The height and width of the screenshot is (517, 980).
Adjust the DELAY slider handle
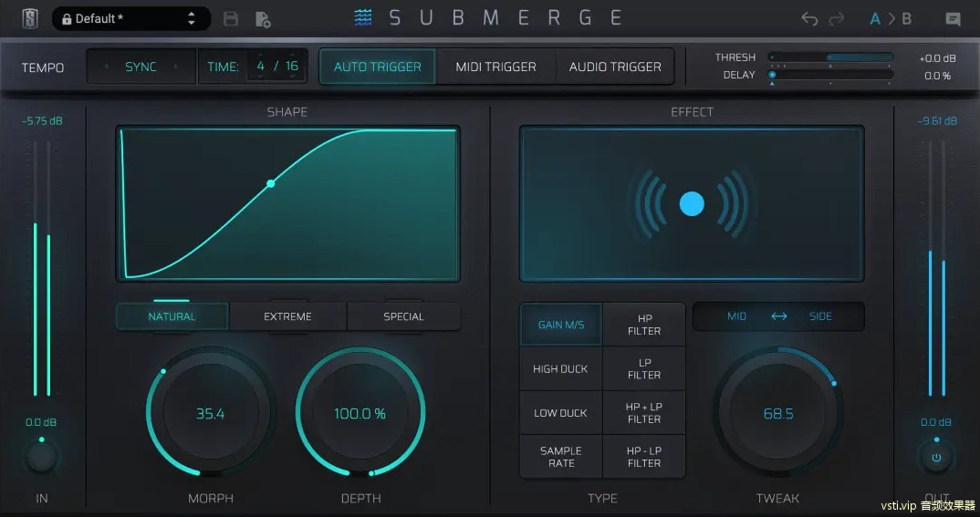pyautogui.click(x=773, y=75)
